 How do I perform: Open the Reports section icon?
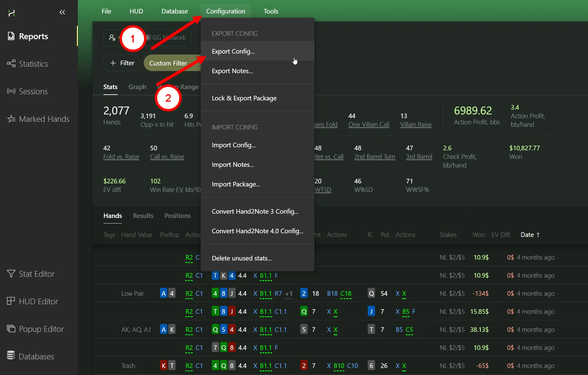point(11,36)
